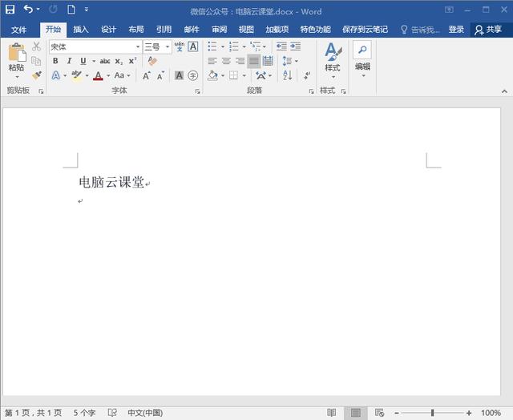Center-align the paragraph text
Viewport: 513px width, 420px height.
coord(226,61)
